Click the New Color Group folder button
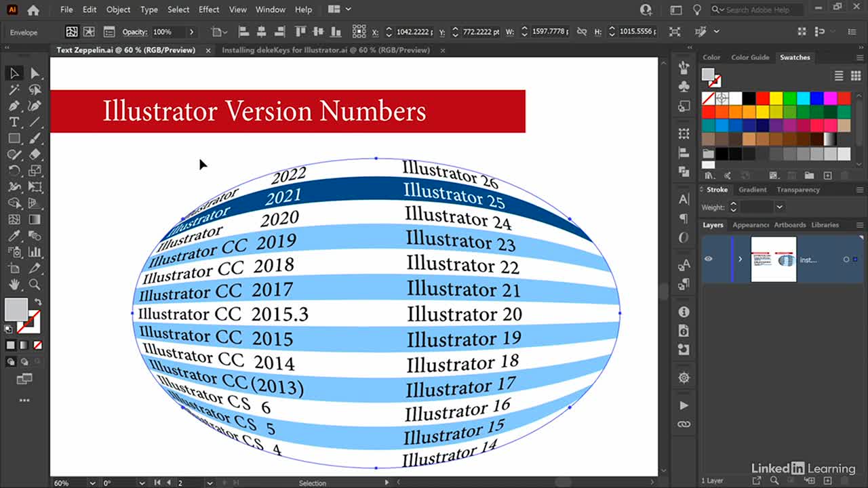Viewport: 868px width, 488px height. pos(808,175)
